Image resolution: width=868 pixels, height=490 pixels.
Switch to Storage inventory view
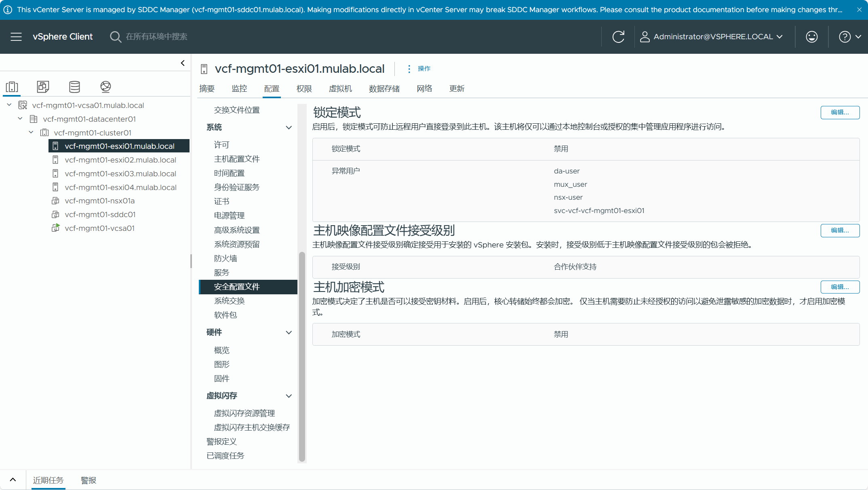(x=74, y=87)
